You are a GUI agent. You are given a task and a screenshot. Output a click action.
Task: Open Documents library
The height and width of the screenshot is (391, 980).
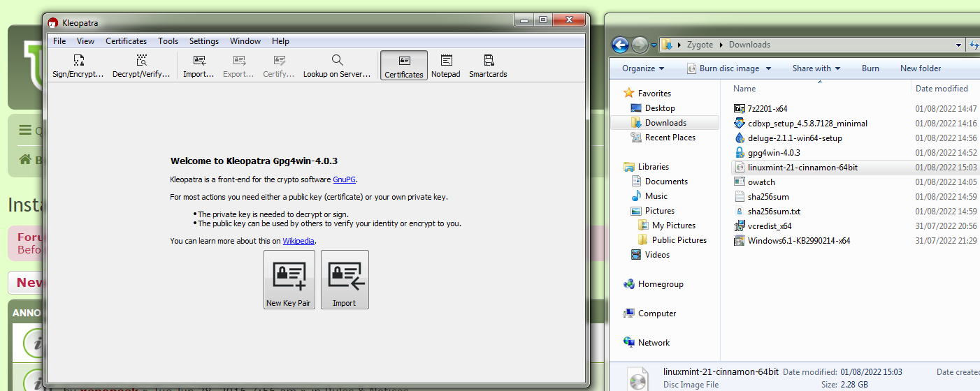[659, 182]
